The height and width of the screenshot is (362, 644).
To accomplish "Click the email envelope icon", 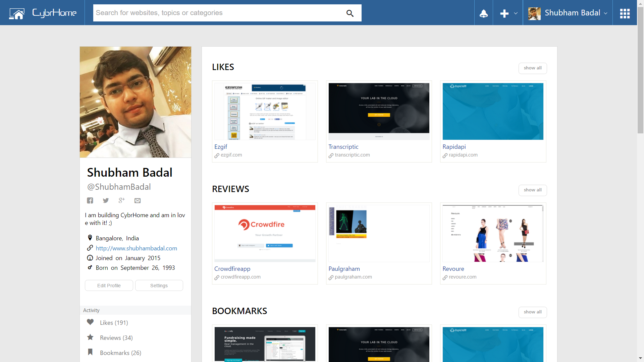I will 138,201.
